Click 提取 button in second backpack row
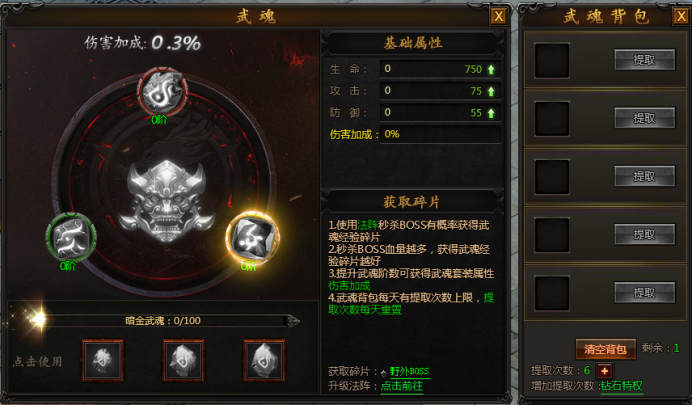 pyautogui.click(x=644, y=118)
